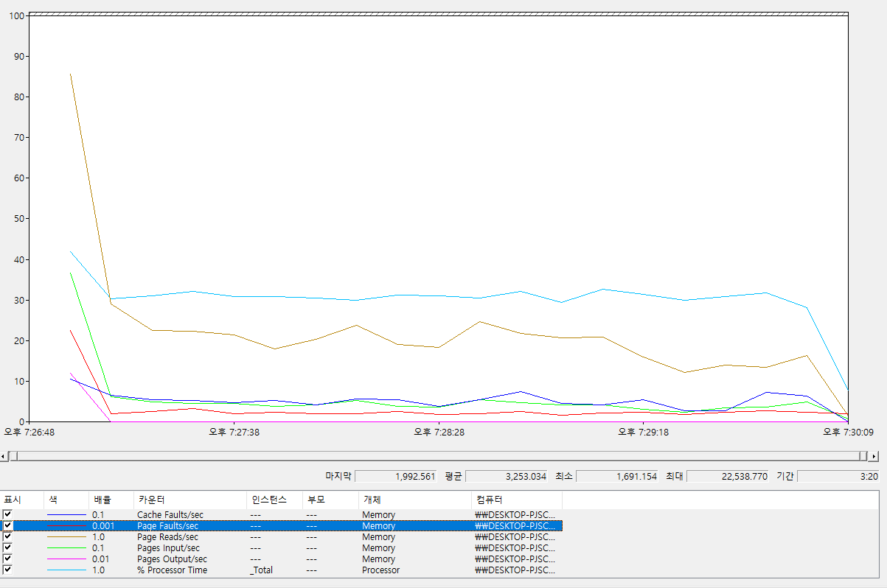Image resolution: width=887 pixels, height=588 pixels.
Task: Sort by the 인스턴스 column header
Action: (x=274, y=500)
